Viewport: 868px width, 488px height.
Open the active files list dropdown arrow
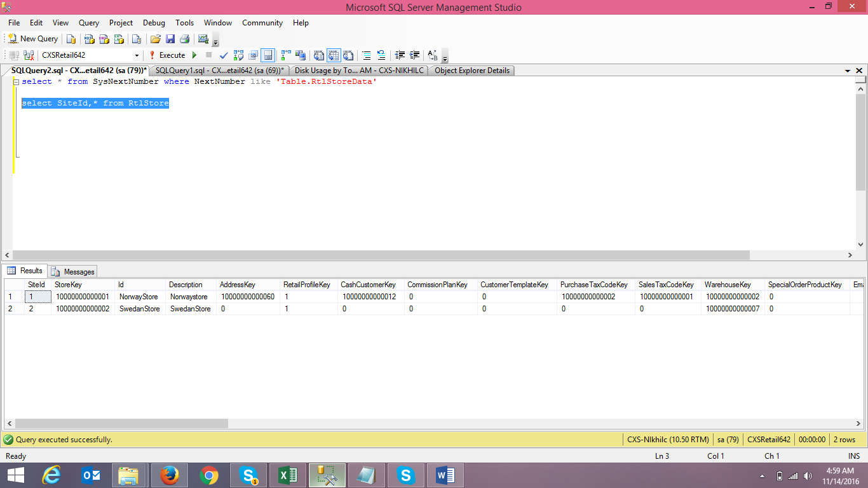[848, 71]
